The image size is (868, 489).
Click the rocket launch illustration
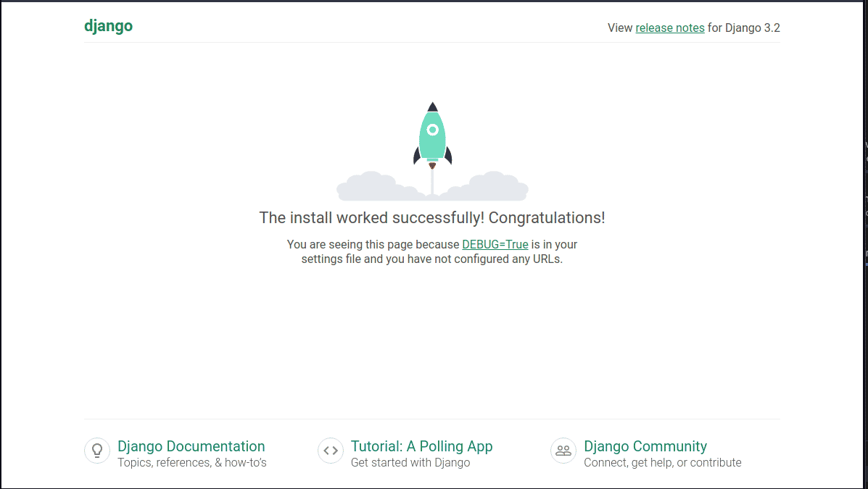click(x=432, y=151)
